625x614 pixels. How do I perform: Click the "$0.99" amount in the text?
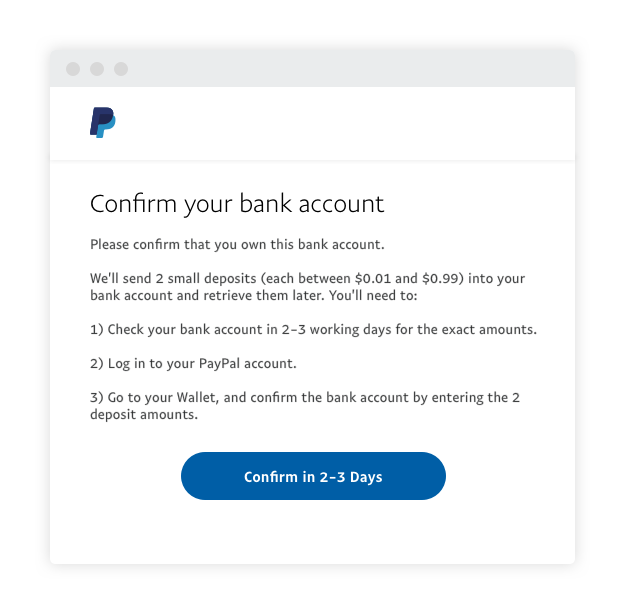[443, 278]
